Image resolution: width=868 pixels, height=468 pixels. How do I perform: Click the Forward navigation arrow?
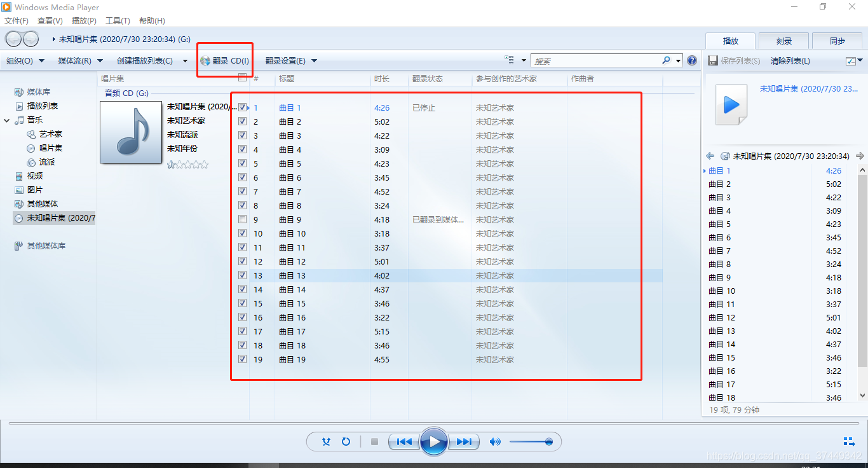tap(31, 39)
